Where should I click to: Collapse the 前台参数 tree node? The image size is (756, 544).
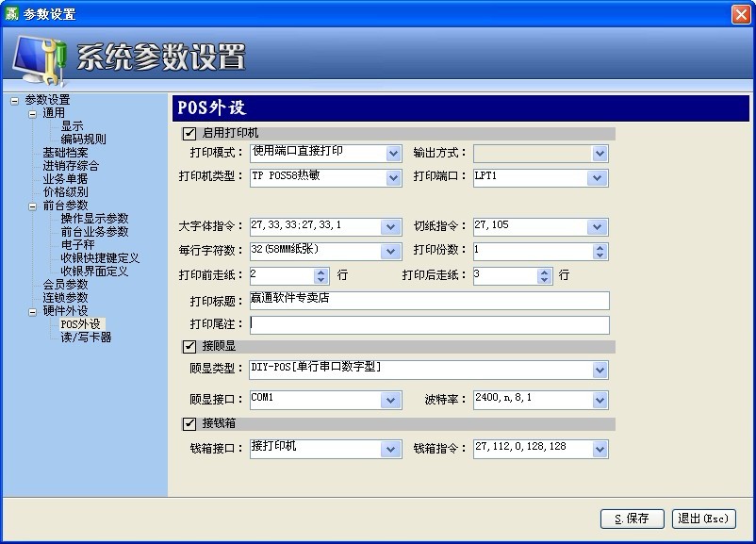point(32,206)
